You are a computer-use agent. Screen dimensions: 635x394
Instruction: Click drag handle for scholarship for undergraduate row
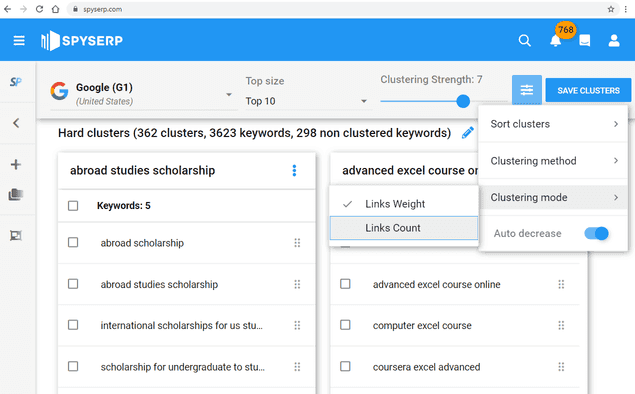coord(297,367)
